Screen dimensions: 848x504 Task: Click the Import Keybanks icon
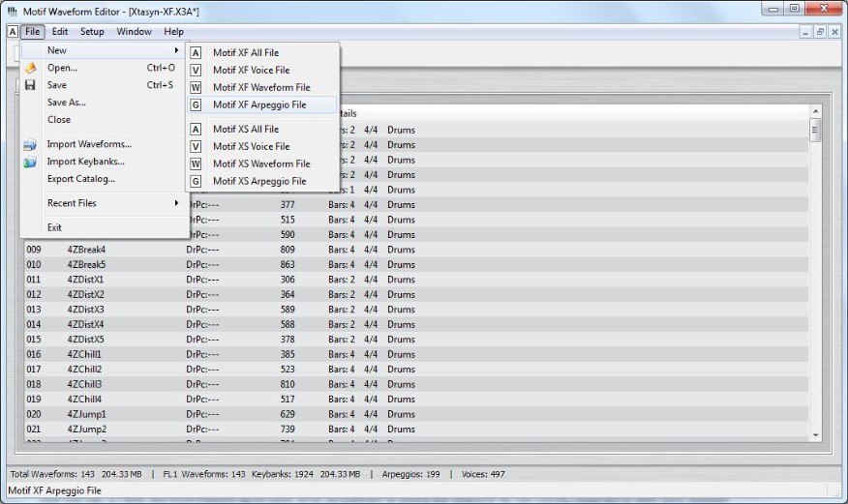30,162
